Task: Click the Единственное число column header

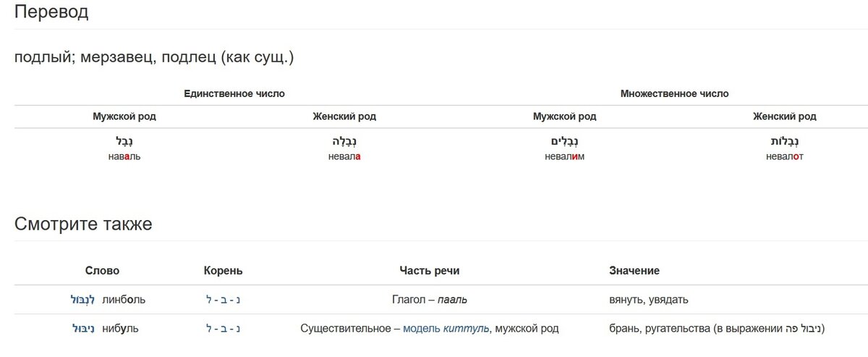Action: 234,94
